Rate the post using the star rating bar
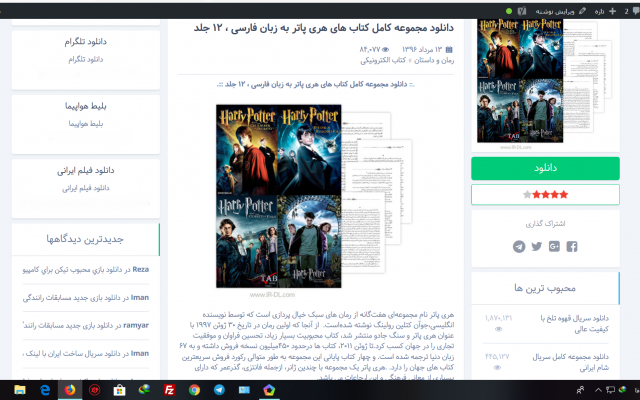This screenshot has width=640, height=400. 545,194
